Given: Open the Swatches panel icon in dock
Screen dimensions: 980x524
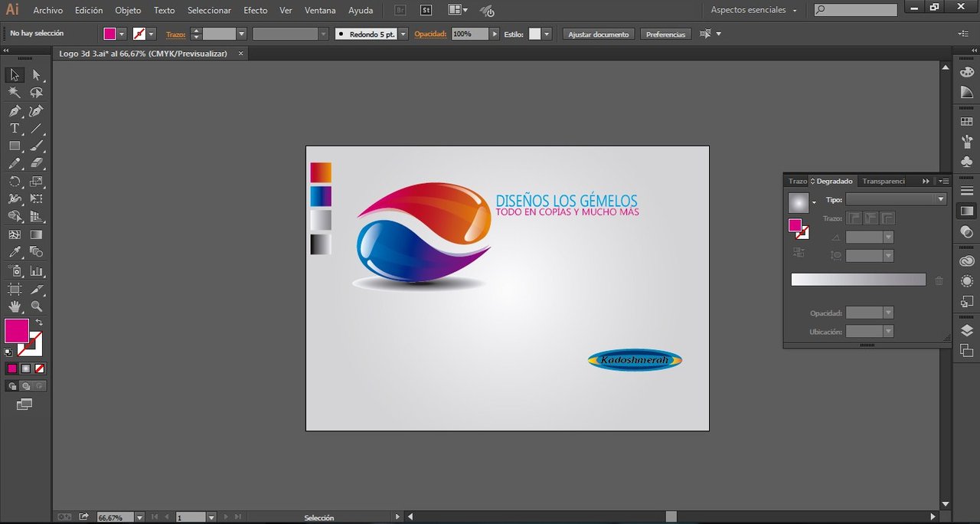Looking at the screenshot, I should tap(967, 121).
